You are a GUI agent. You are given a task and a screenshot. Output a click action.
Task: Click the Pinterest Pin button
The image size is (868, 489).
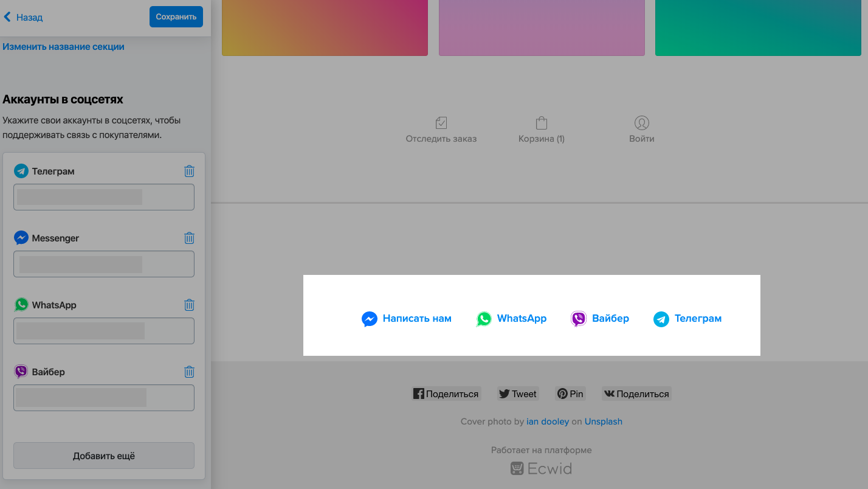(x=570, y=394)
